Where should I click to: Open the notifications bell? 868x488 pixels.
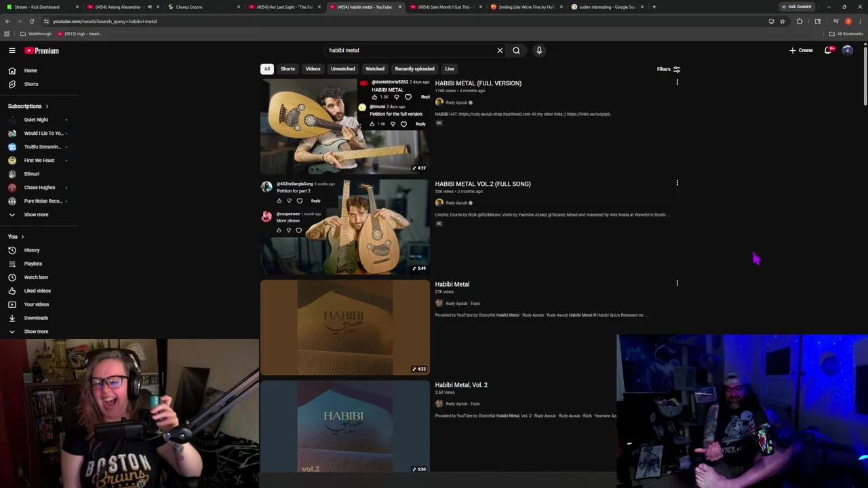coord(828,50)
